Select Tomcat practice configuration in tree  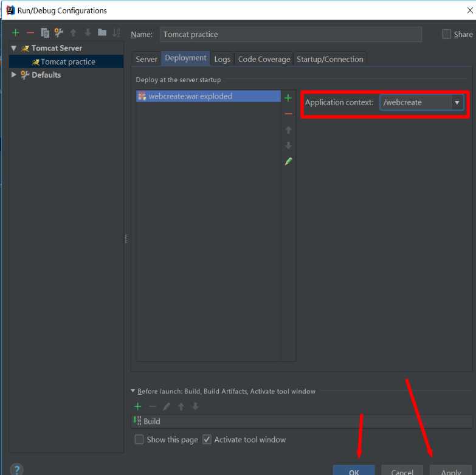coord(66,61)
